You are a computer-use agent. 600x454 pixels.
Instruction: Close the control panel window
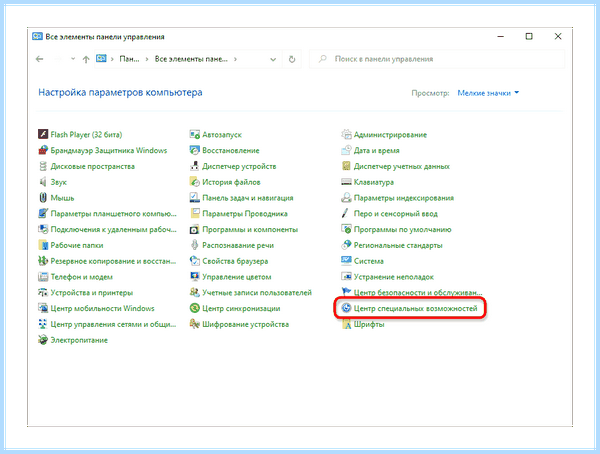coord(558,36)
